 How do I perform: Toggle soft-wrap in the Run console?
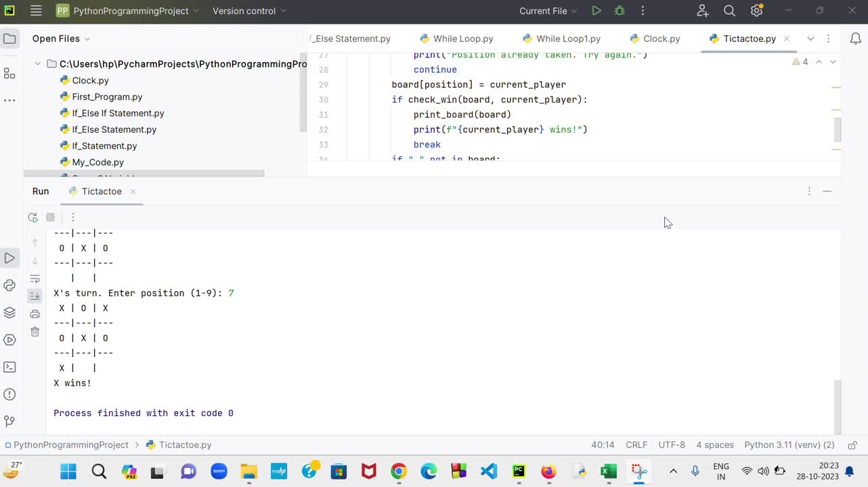(35, 279)
